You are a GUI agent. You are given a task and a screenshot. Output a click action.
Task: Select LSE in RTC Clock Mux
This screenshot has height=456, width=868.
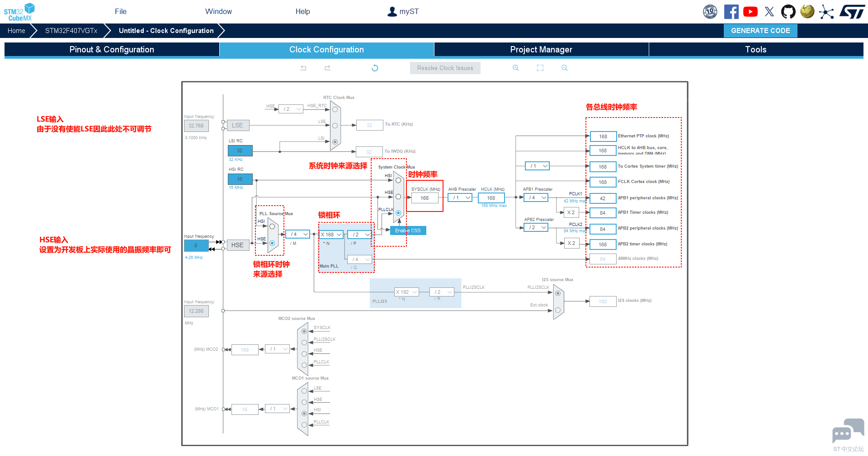tap(335, 126)
